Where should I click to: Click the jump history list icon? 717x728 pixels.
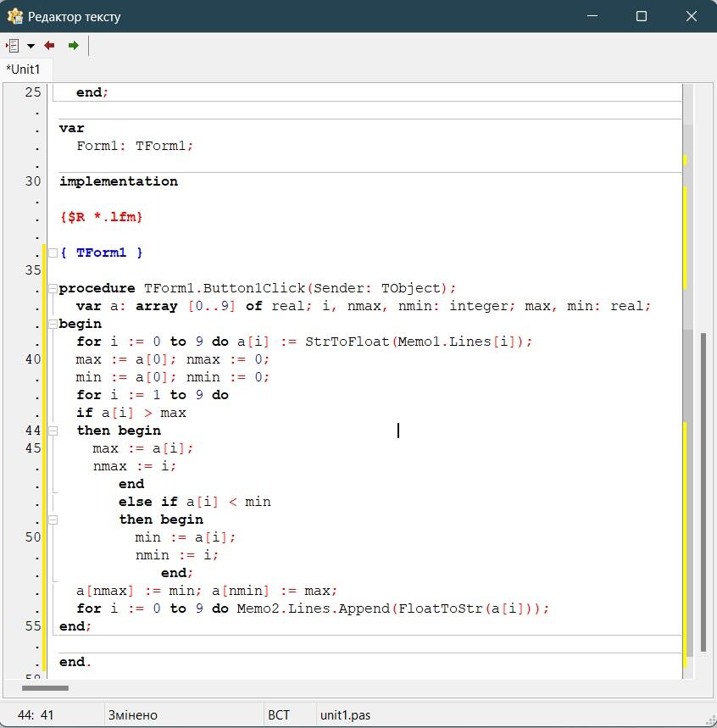click(13, 46)
